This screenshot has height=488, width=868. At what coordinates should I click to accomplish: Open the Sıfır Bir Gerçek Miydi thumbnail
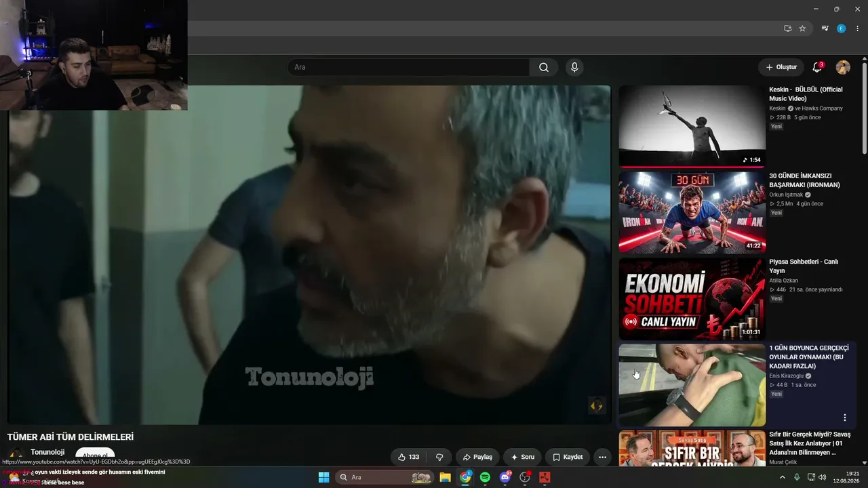(692, 448)
